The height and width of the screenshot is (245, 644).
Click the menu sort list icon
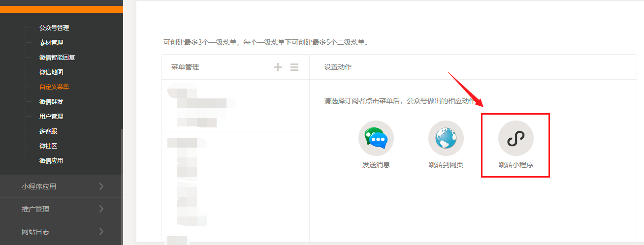(294, 67)
